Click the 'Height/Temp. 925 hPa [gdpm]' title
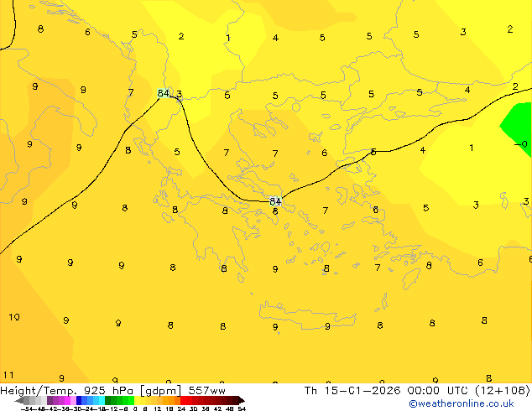The image size is (532, 411). point(91,391)
